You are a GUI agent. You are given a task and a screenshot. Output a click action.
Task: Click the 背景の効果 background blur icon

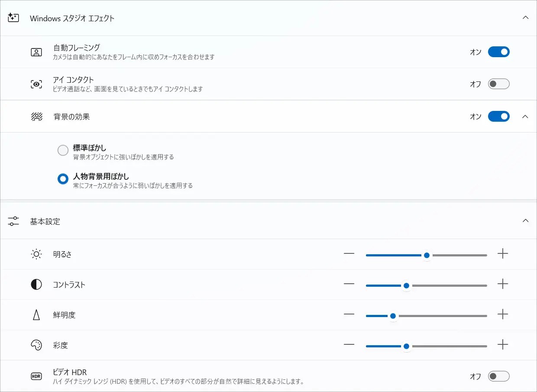click(x=36, y=116)
